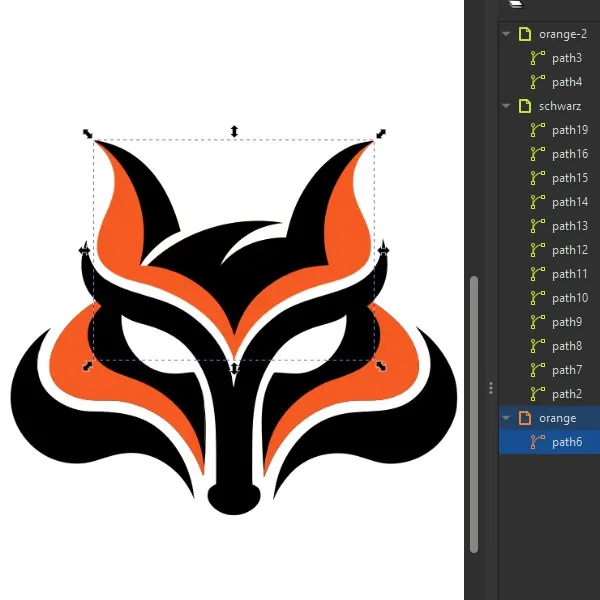600x600 pixels.
Task: Select path4 in the layers list
Action: pyautogui.click(x=566, y=82)
